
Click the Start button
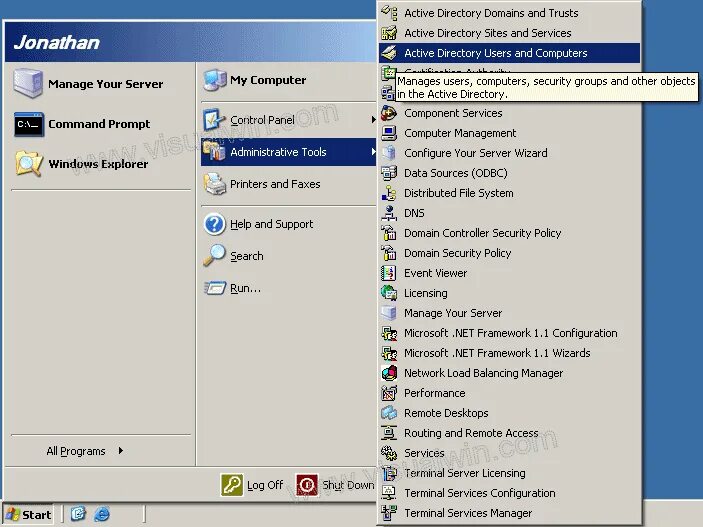coord(28,514)
